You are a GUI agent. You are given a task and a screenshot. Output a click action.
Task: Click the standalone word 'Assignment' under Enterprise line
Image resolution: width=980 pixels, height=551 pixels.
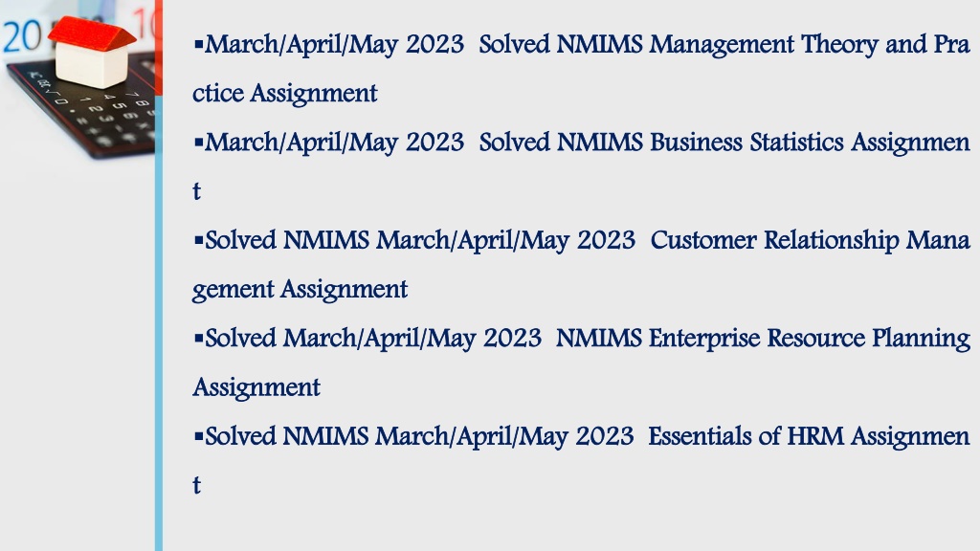click(x=256, y=388)
